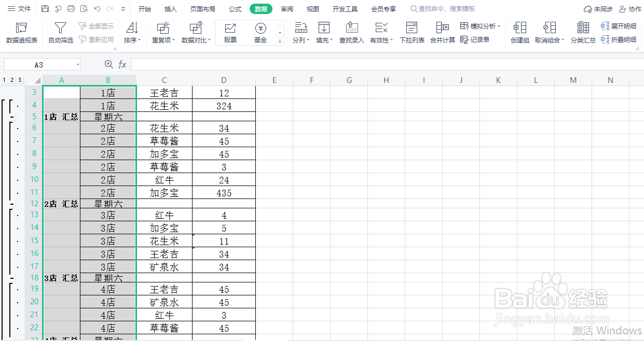Expand the 模拟分析 what-if dropdown

499,26
